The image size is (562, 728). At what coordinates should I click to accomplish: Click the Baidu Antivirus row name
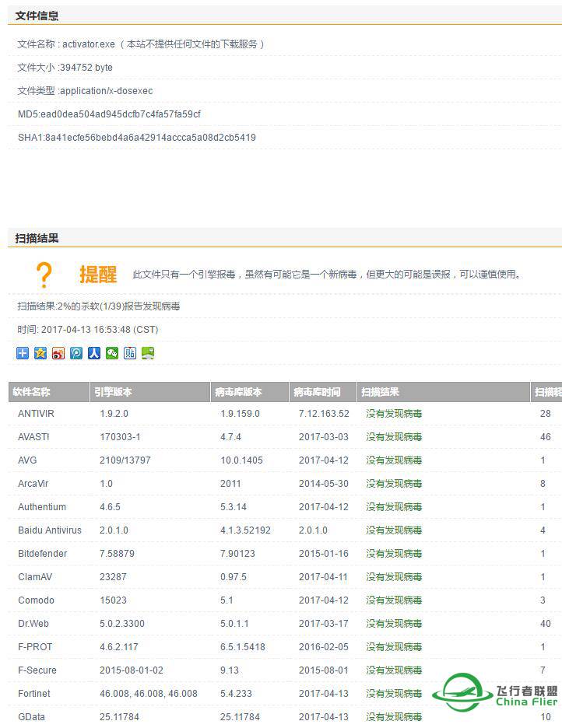click(50, 530)
